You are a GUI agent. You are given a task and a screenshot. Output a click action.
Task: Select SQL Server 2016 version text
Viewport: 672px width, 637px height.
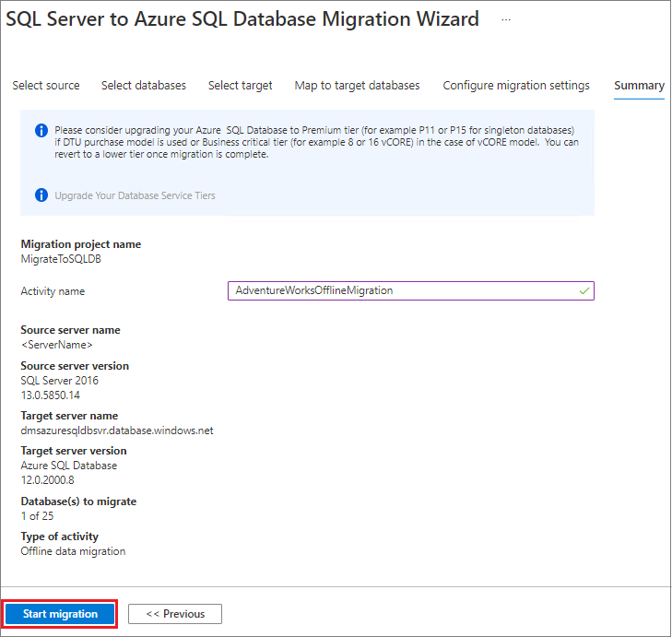pyautogui.click(x=60, y=380)
